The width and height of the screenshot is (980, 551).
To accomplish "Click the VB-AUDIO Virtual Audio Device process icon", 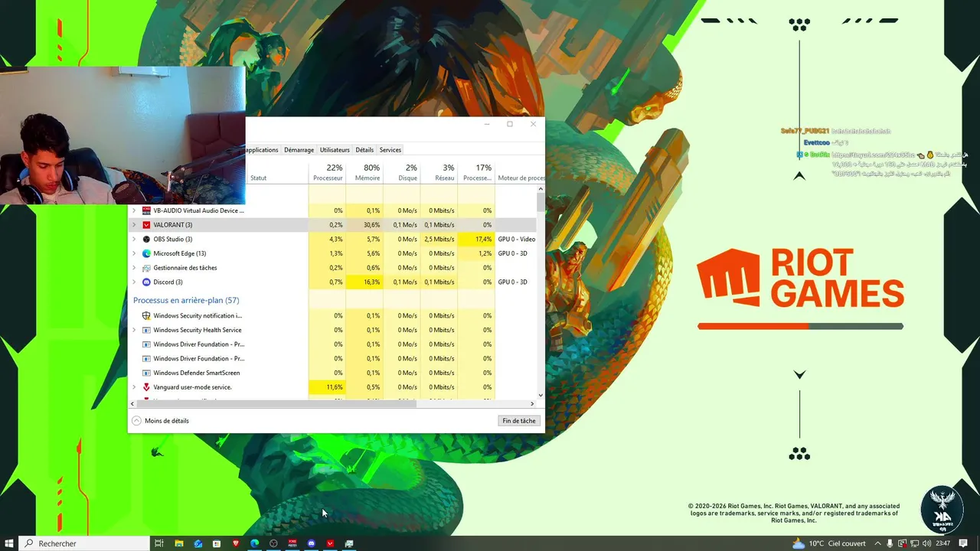I will pyautogui.click(x=146, y=210).
